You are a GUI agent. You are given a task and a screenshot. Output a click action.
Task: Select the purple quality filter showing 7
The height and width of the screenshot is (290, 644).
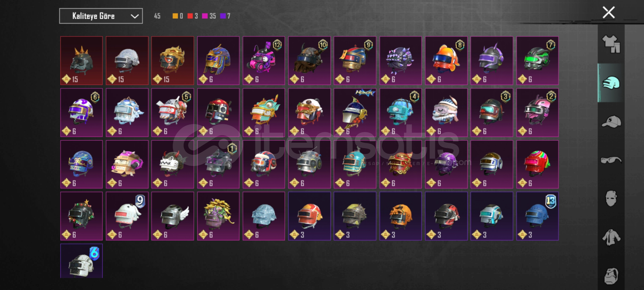pyautogui.click(x=225, y=16)
